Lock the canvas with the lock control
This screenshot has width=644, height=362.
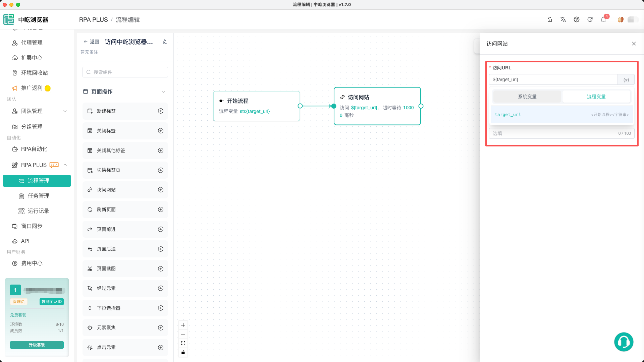(x=183, y=352)
